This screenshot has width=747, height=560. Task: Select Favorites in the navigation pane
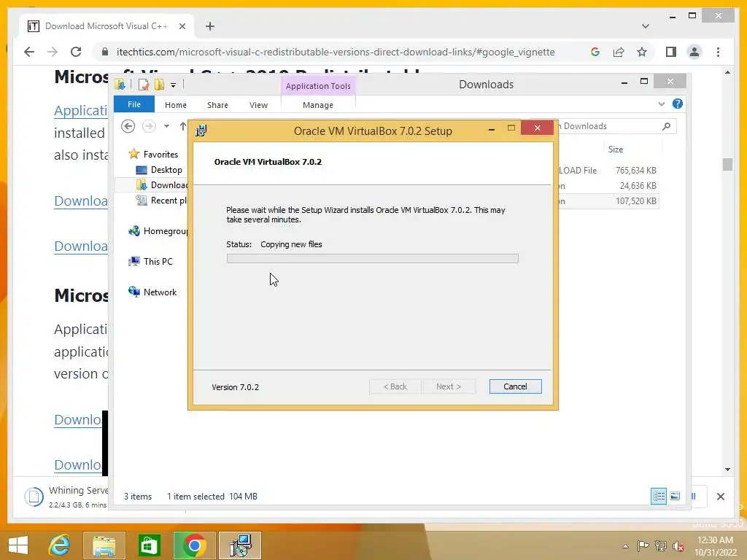click(x=160, y=155)
